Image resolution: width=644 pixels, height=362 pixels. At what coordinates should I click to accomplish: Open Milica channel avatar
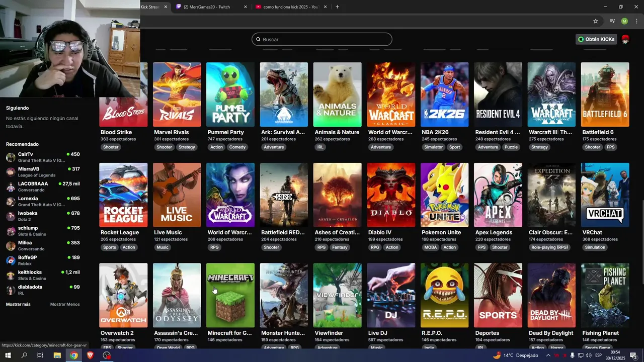pyautogui.click(x=11, y=246)
